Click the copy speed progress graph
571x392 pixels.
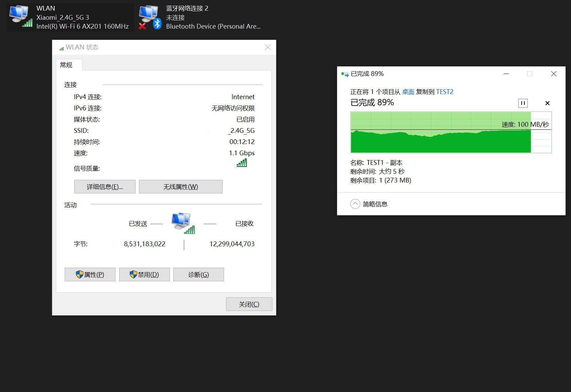451,132
